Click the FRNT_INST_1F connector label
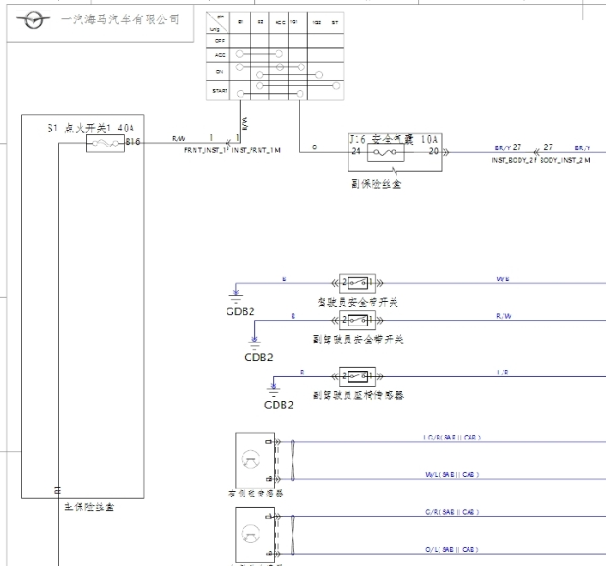Screen dimensions: 606x566 coord(207,150)
